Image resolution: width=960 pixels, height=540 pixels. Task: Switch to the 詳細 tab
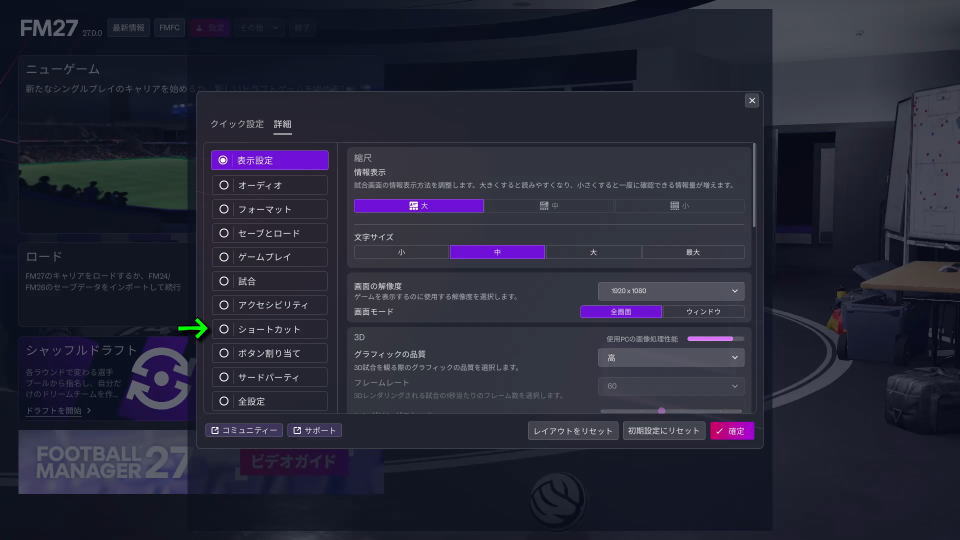pyautogui.click(x=282, y=124)
